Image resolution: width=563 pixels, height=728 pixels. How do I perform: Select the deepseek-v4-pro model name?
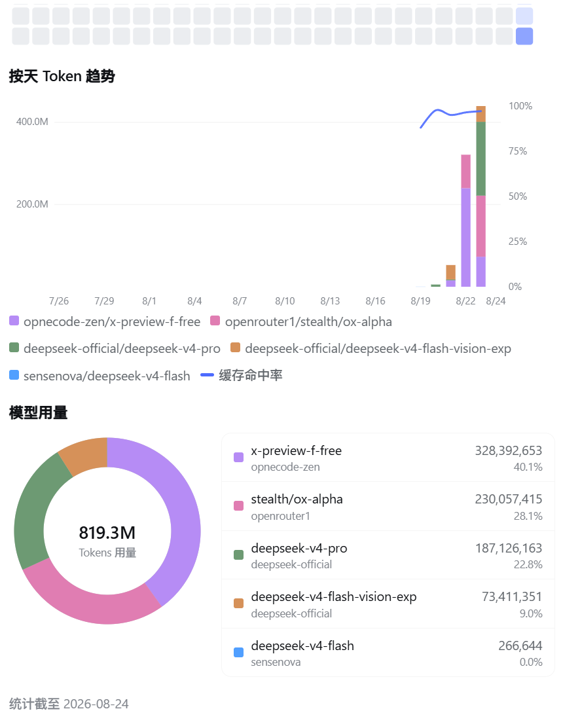tap(299, 549)
